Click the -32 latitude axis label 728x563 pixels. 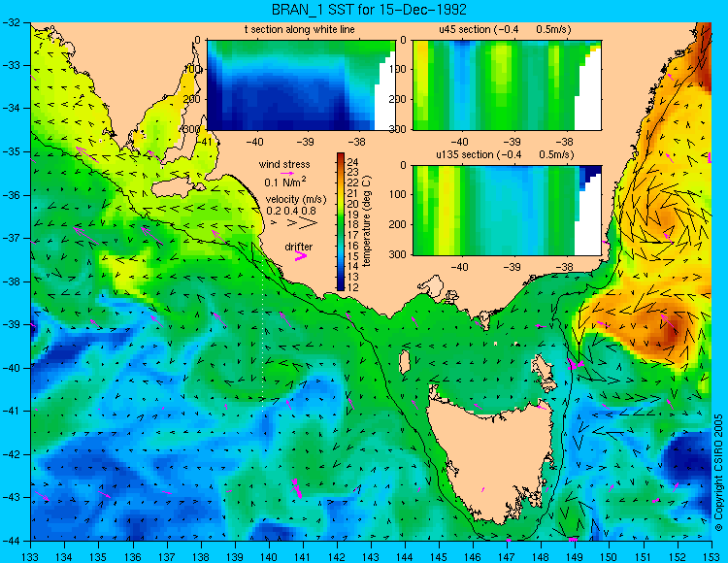(x=11, y=21)
